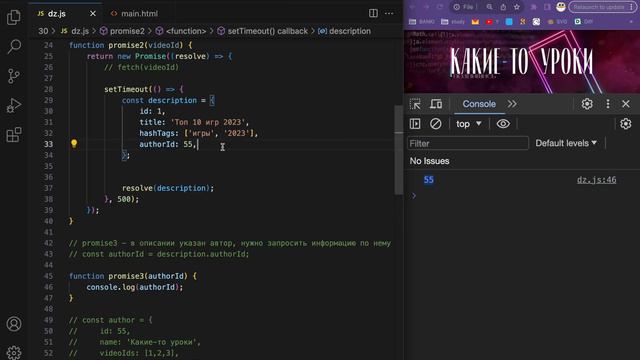Click resolve(description); on line 37
The height and width of the screenshot is (360, 640).
pos(168,188)
